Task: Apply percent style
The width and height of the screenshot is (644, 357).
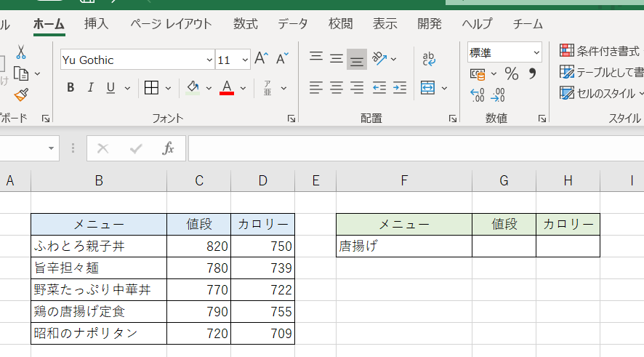Action: 511,74
